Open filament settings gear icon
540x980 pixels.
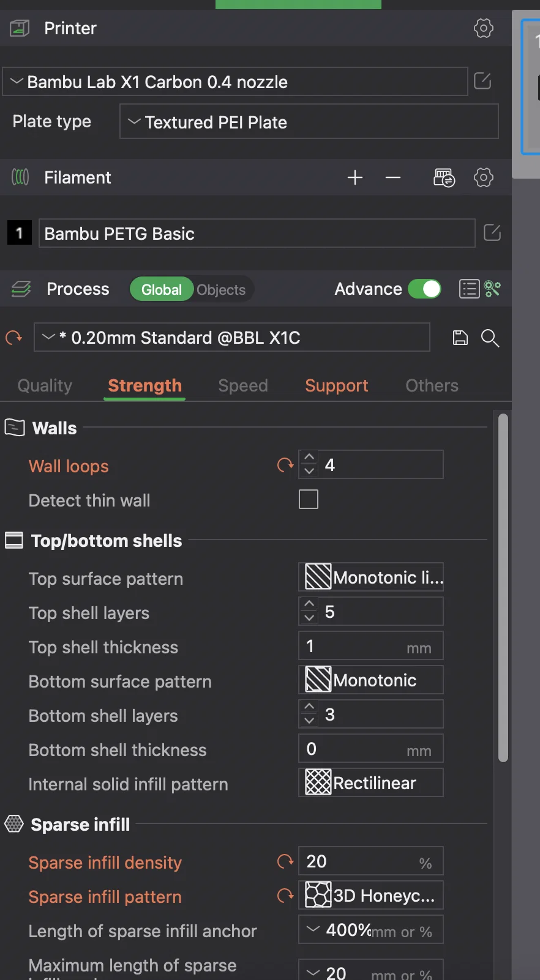483,178
